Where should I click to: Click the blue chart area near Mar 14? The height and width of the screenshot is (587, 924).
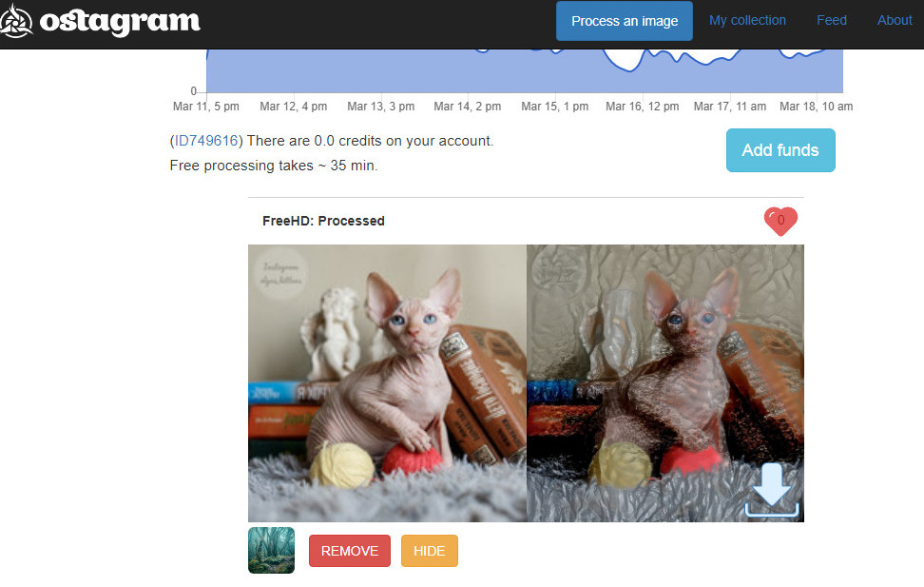pos(468,71)
